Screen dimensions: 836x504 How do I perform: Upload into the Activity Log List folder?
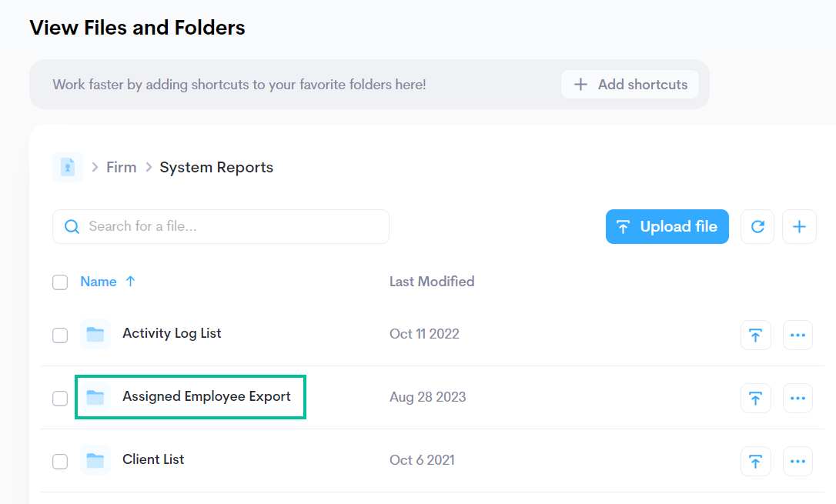(x=756, y=335)
